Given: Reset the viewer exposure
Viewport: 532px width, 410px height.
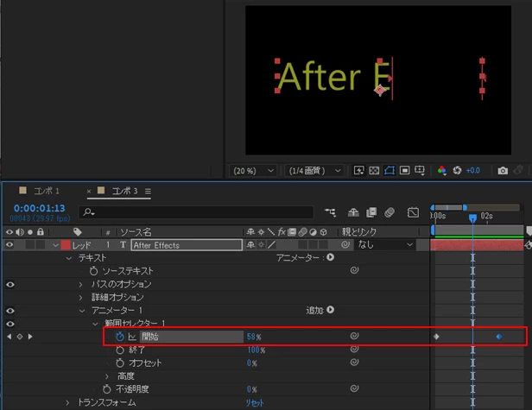Looking at the screenshot, I should [457, 170].
